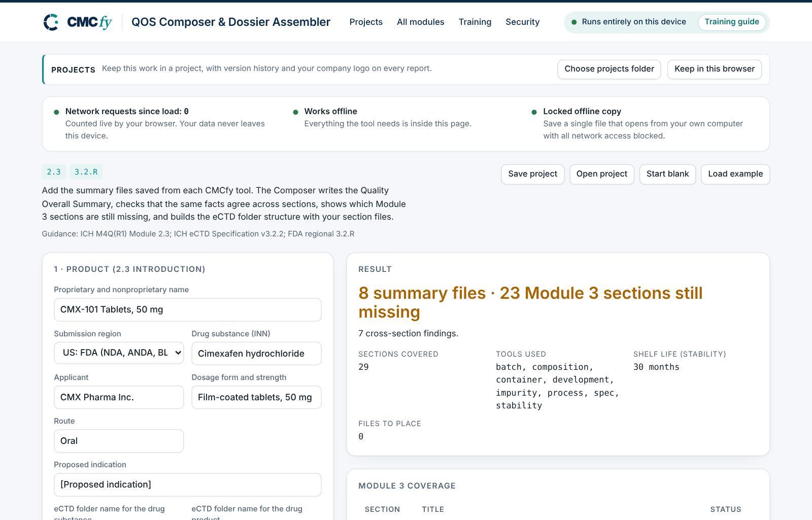Screen dimensions: 812x520
Task: Click the 7 cross-section findings text
Action: pyautogui.click(x=408, y=333)
